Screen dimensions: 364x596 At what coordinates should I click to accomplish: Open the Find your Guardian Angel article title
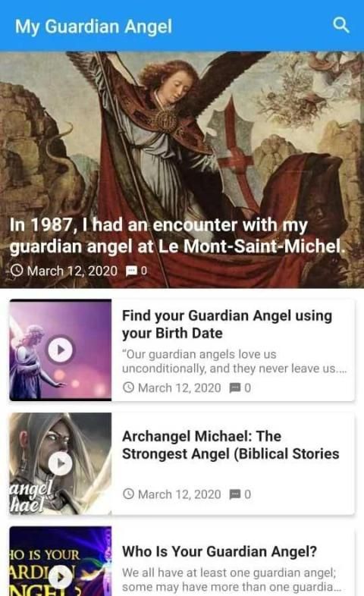tap(227, 325)
